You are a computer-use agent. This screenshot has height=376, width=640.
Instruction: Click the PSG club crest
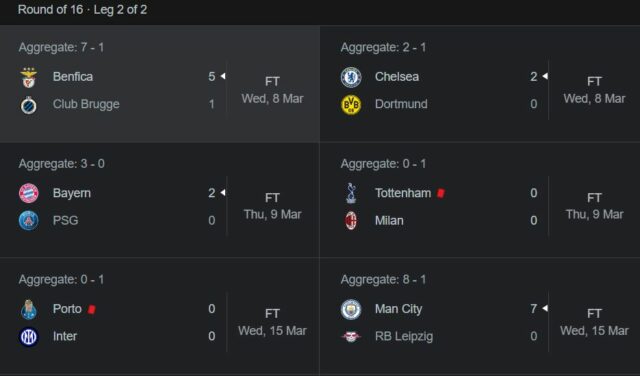29,220
